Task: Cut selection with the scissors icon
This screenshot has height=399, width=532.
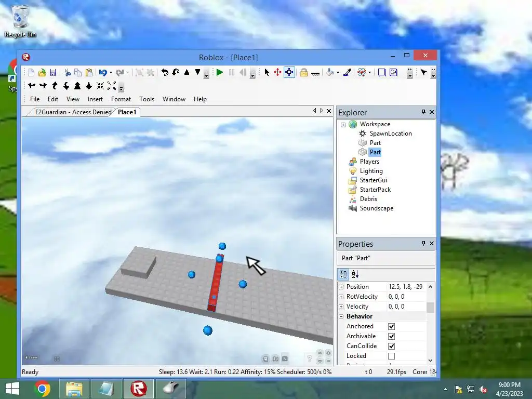Action: 68,72
